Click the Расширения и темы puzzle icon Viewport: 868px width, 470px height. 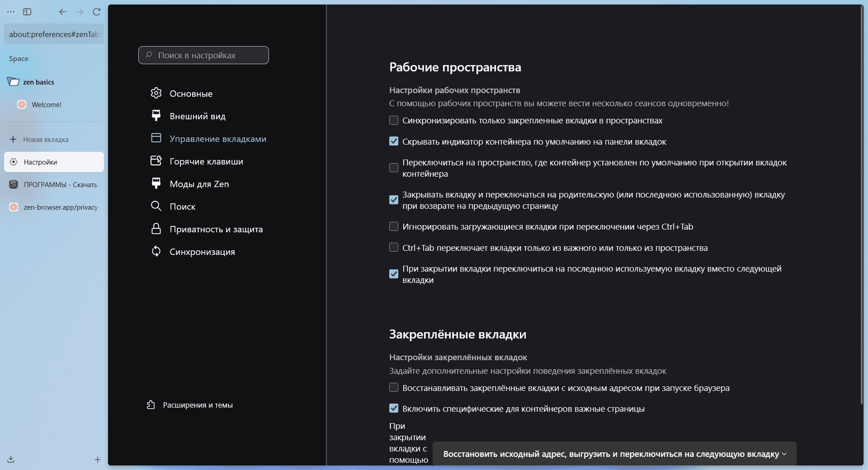(151, 405)
